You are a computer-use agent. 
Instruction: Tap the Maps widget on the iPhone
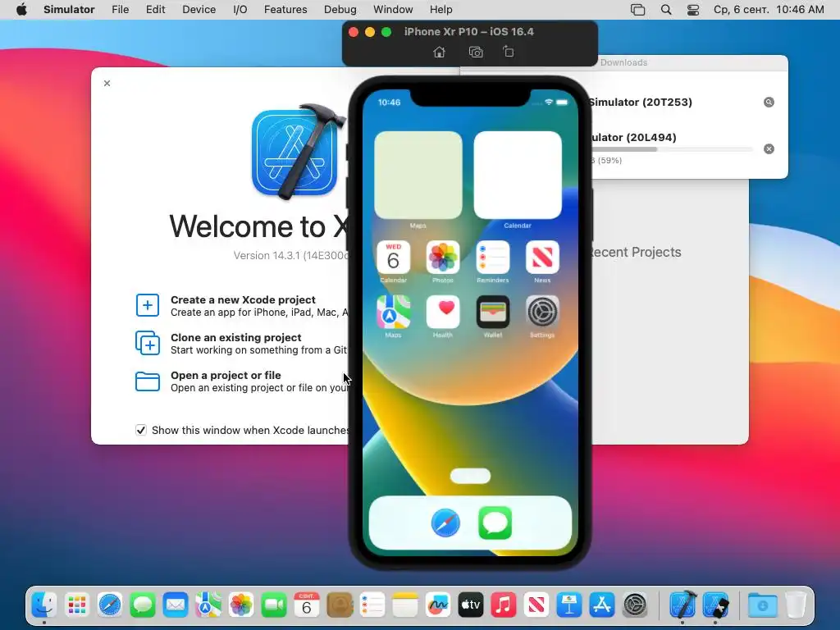click(418, 176)
